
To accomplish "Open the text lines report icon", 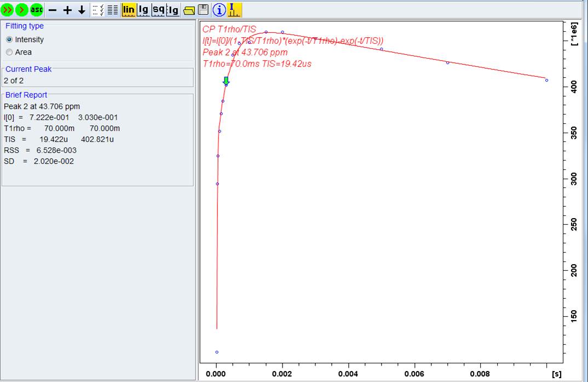I will click(x=113, y=10).
